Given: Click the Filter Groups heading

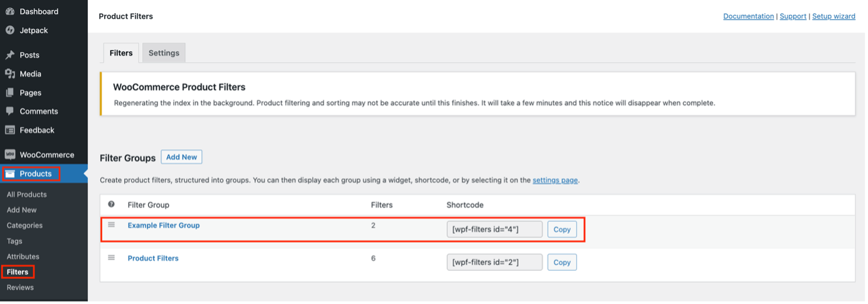Looking at the screenshot, I should pyautogui.click(x=127, y=158).
